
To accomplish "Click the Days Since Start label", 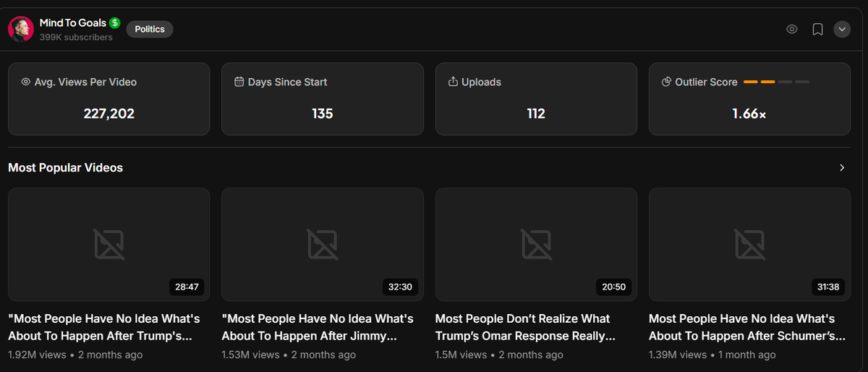I will [288, 82].
